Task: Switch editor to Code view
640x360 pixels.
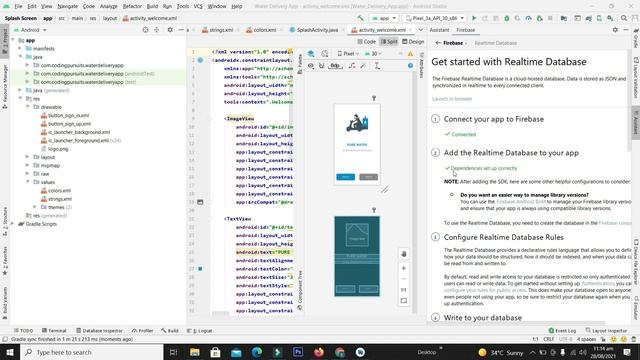Action: 367,42
